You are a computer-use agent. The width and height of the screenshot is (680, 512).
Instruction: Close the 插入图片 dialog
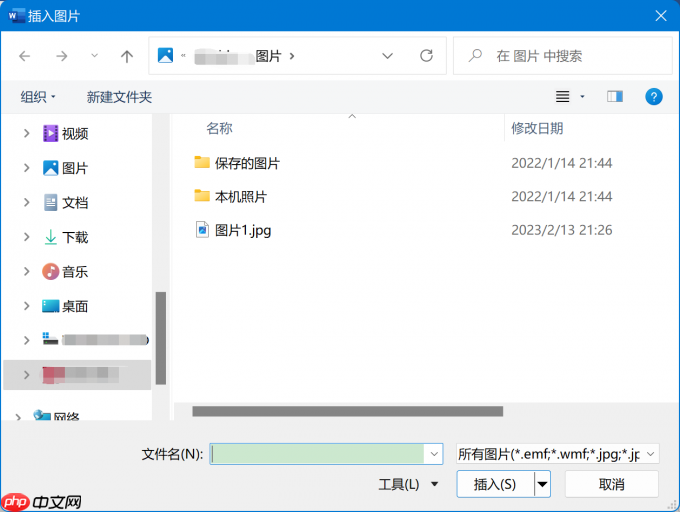click(x=661, y=16)
